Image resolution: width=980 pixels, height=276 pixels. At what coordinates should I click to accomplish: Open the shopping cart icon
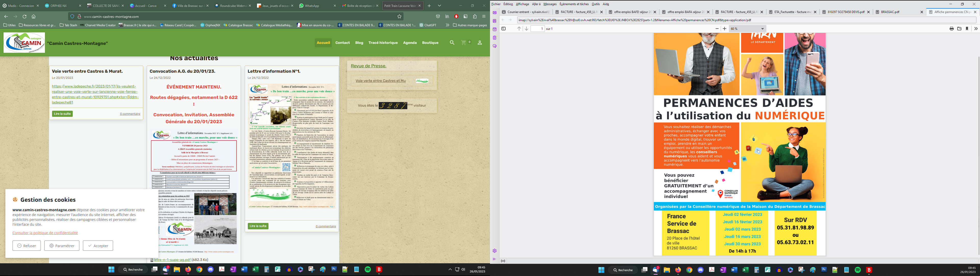(x=464, y=43)
